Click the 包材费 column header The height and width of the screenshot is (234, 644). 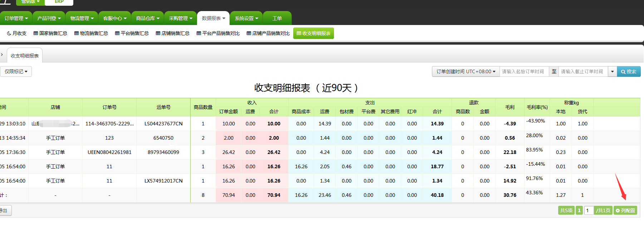click(x=346, y=112)
